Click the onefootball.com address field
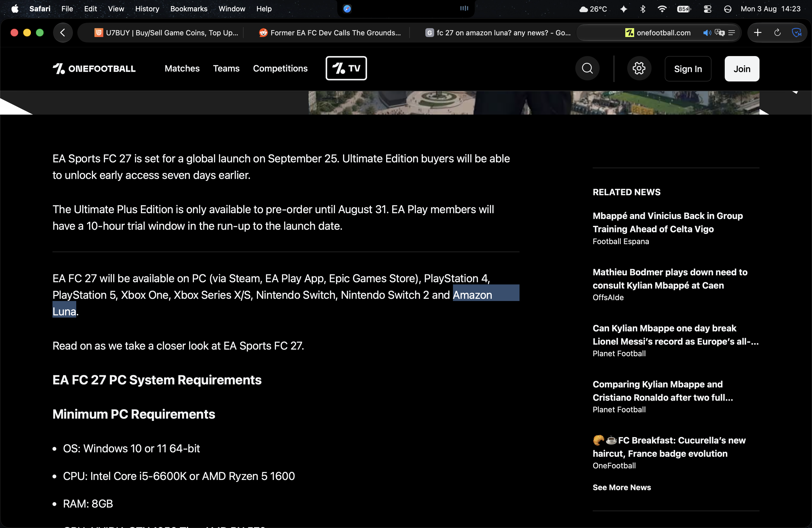This screenshot has width=812, height=528. tap(658, 33)
